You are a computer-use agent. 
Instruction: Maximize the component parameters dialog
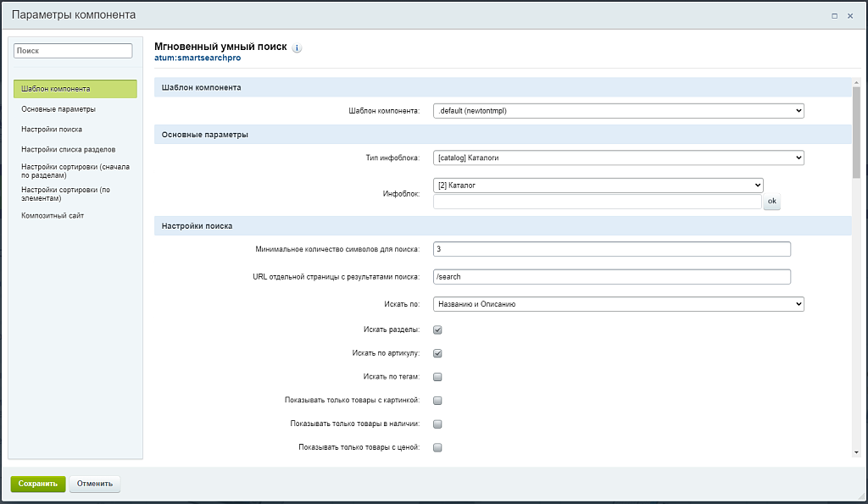[834, 15]
